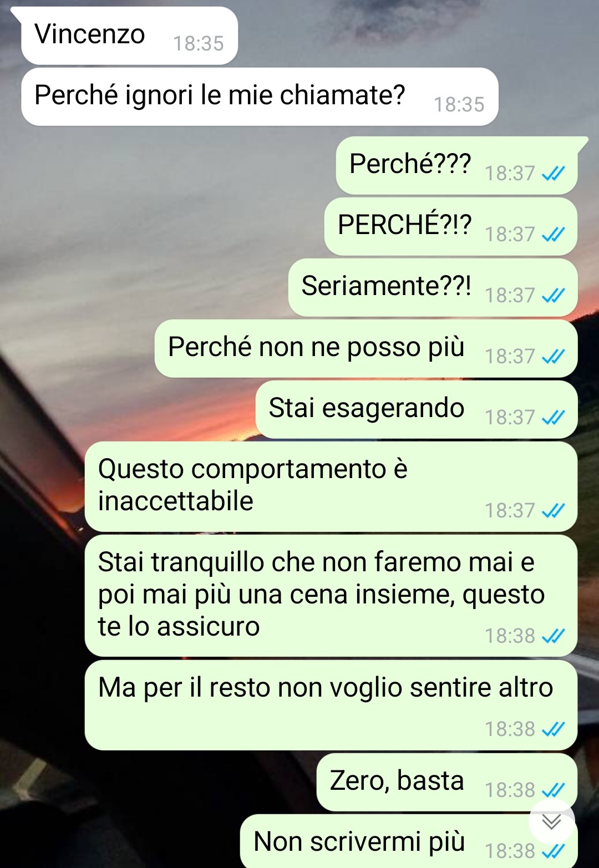Select 'Ma per il resto non voglio' message
The image size is (599, 868).
(x=331, y=705)
